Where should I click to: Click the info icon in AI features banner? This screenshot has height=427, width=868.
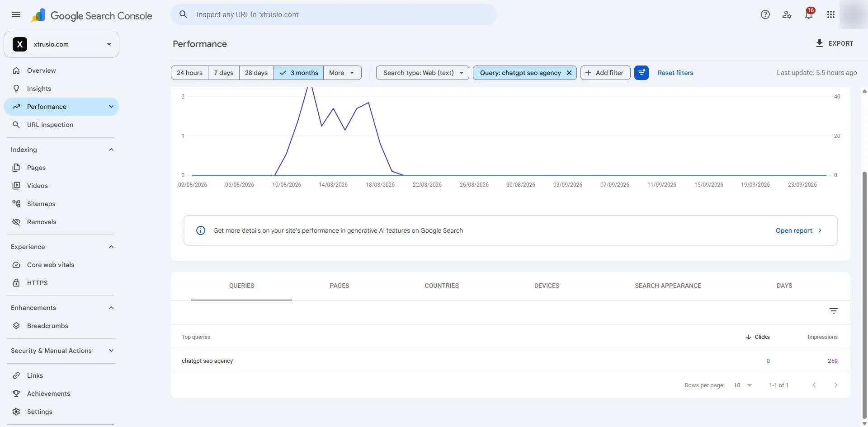click(x=201, y=230)
